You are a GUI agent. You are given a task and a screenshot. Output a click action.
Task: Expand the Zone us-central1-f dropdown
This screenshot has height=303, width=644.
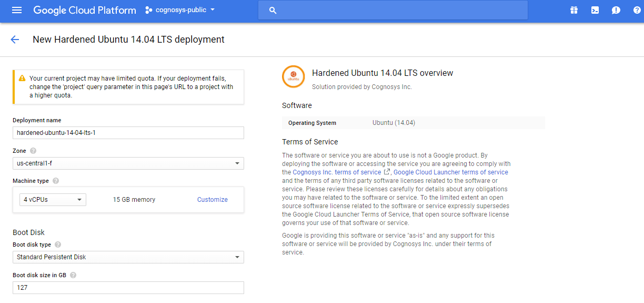(x=128, y=163)
